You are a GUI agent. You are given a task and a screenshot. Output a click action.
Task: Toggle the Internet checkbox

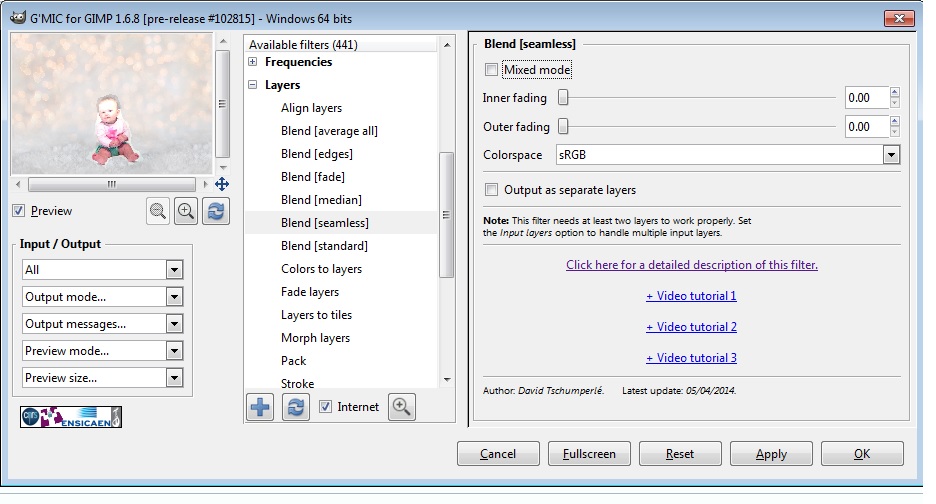325,407
